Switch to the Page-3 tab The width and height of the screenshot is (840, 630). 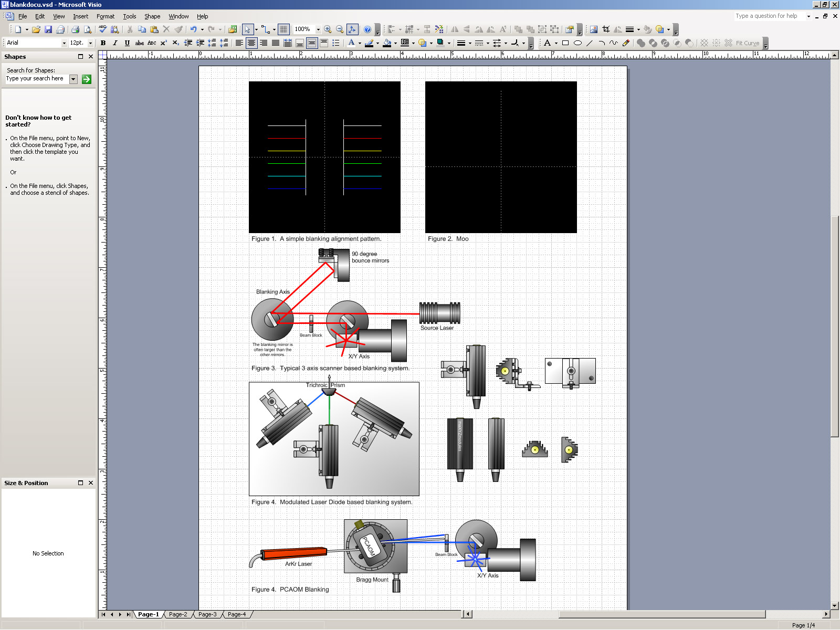[x=207, y=614]
